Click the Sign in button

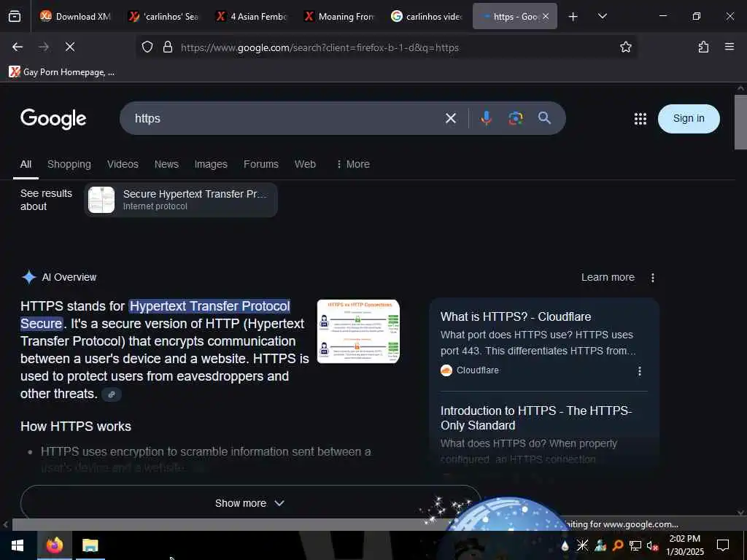[689, 119]
